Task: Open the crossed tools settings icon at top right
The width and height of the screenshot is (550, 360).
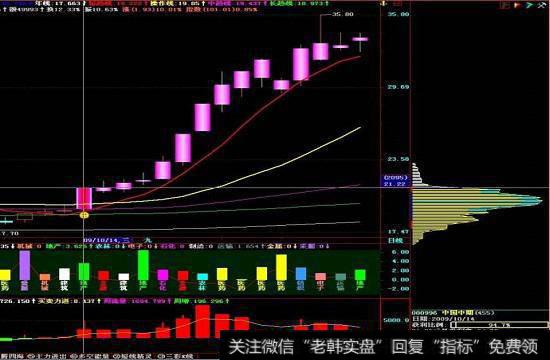Action: coord(542,5)
